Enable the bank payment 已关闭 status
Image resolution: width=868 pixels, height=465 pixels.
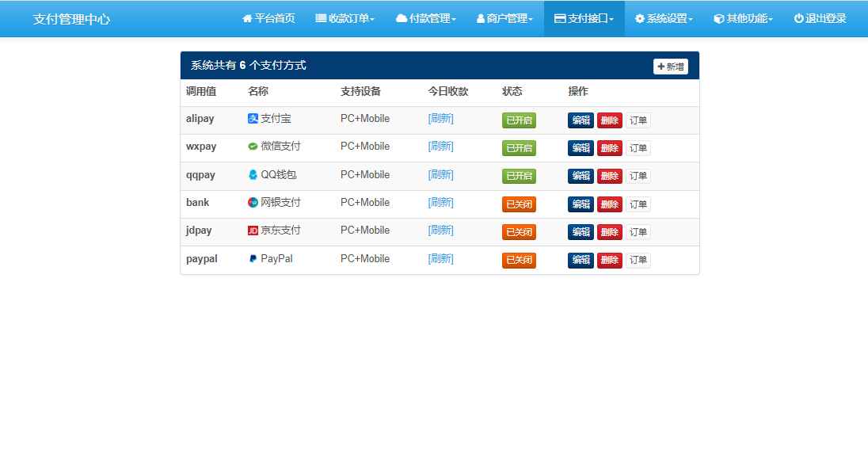pyautogui.click(x=519, y=203)
